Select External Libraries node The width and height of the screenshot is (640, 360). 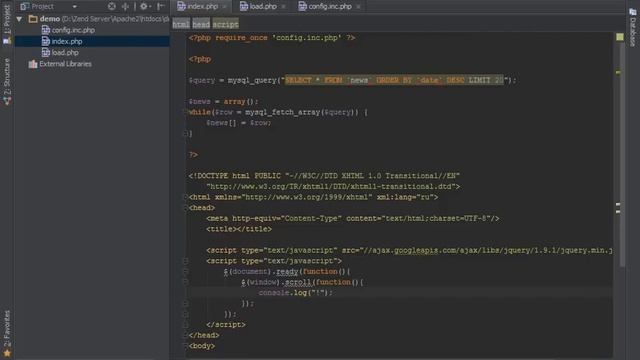coord(65,64)
